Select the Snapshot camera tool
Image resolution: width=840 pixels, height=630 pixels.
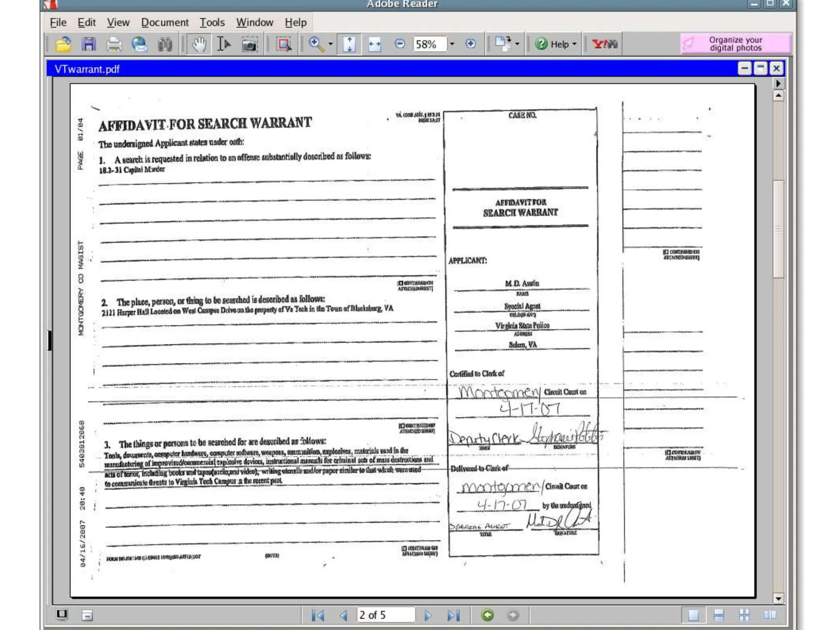click(x=249, y=44)
